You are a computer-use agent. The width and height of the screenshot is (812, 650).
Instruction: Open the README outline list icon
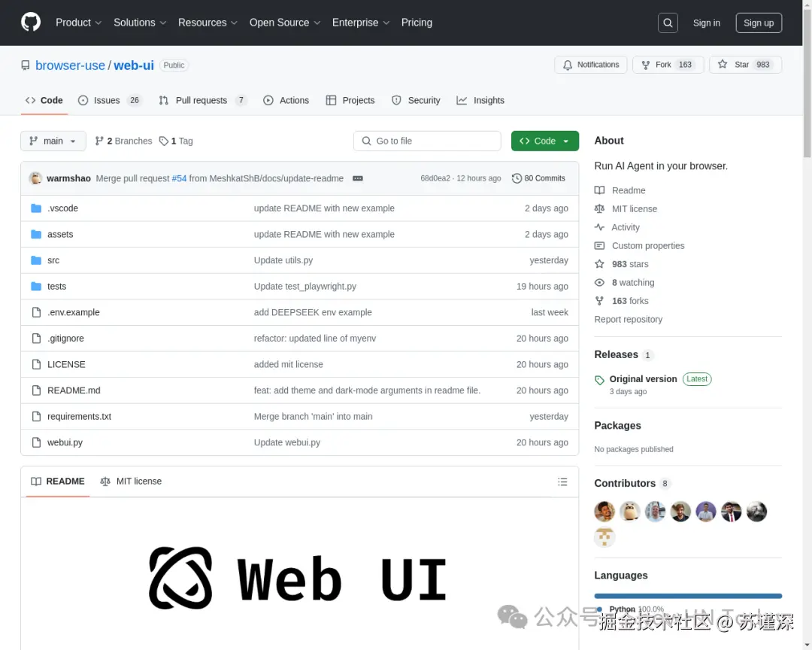[x=562, y=481]
